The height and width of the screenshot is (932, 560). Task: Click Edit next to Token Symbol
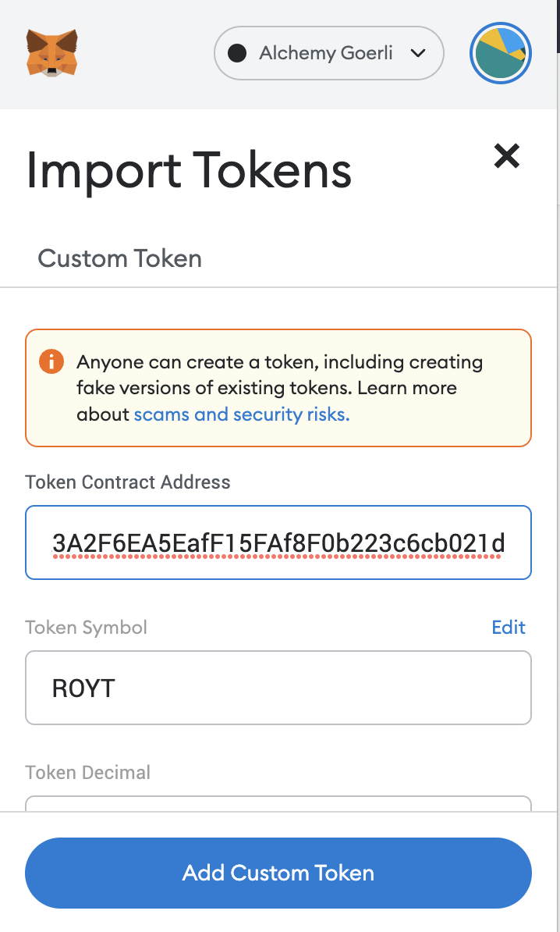click(508, 627)
